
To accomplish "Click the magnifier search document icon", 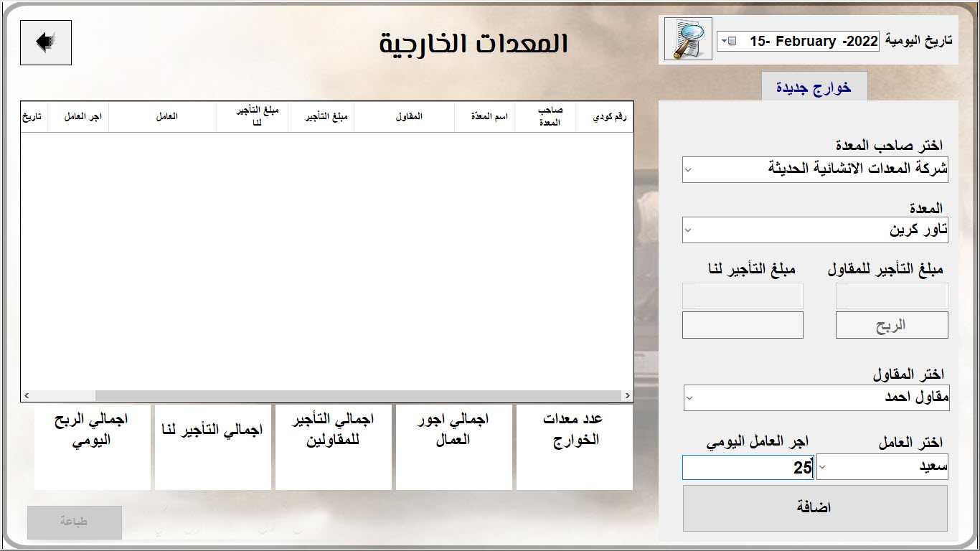I will [688, 39].
